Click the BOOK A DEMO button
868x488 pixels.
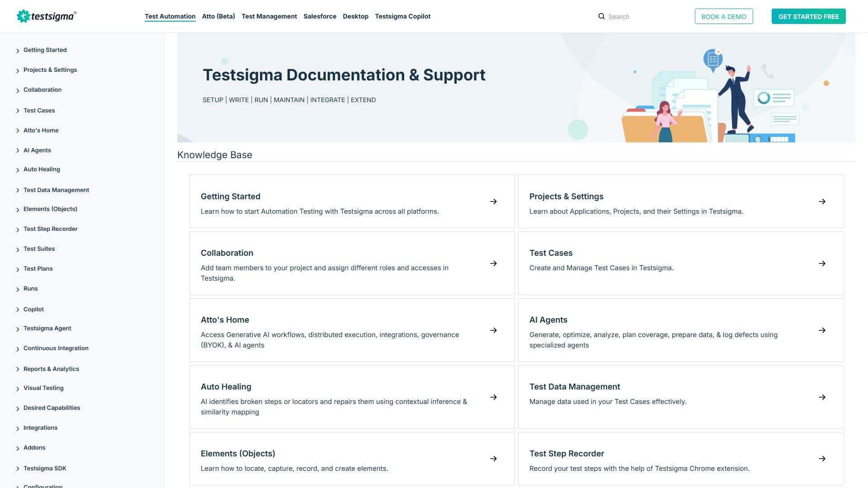click(724, 16)
